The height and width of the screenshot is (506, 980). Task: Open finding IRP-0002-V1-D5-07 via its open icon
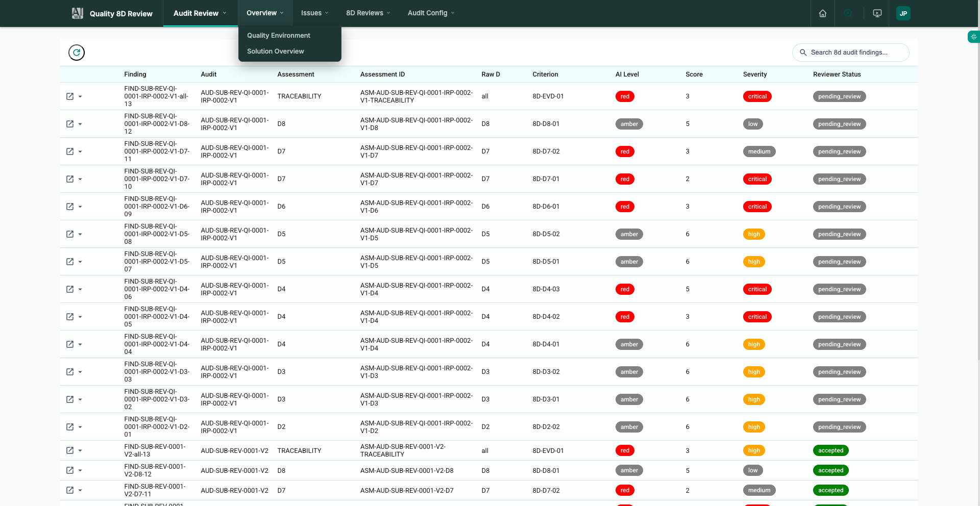tap(70, 262)
